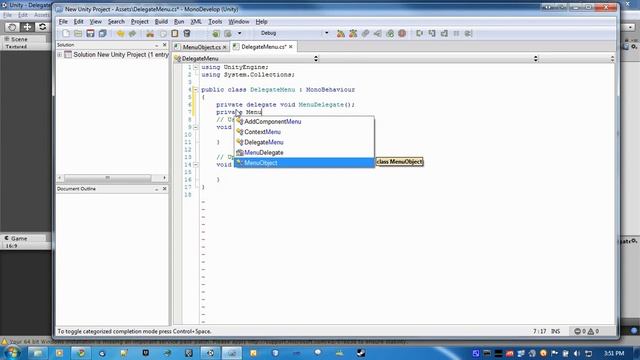Select the Move tool in Unity window

point(27,27)
